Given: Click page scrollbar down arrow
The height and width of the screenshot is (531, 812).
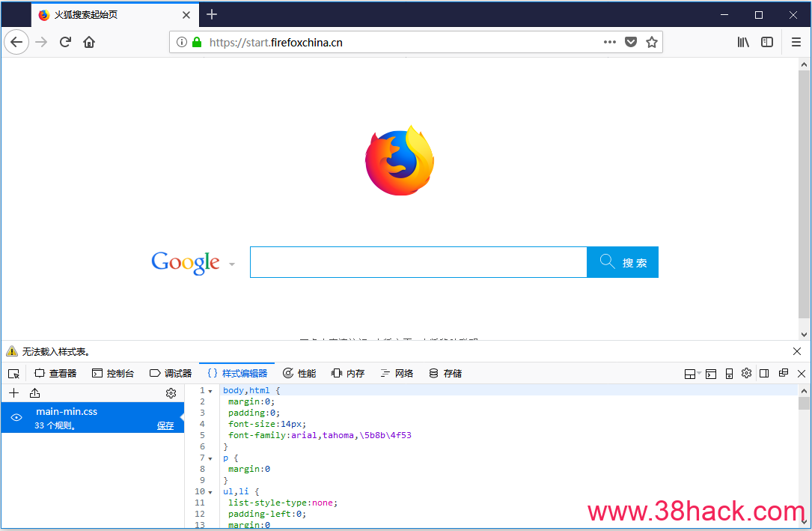Looking at the screenshot, I should (x=804, y=335).
